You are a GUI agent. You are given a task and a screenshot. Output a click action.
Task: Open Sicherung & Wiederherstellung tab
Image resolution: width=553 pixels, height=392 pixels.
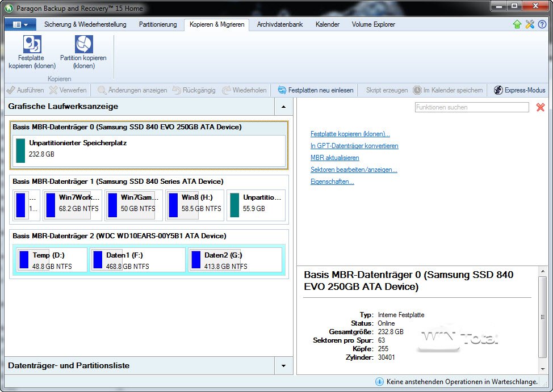(85, 24)
